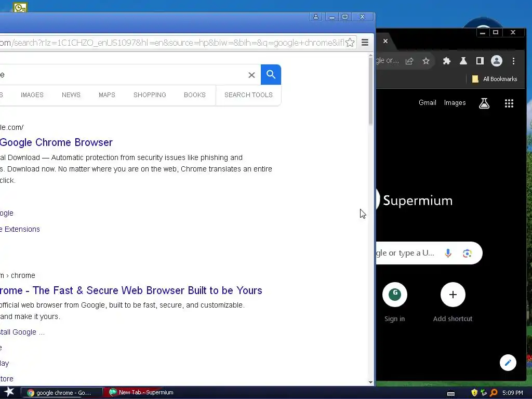Viewport: 532px width, 399px height.
Task: Click the share icon in the Supermium address bar
Action: (x=409, y=61)
